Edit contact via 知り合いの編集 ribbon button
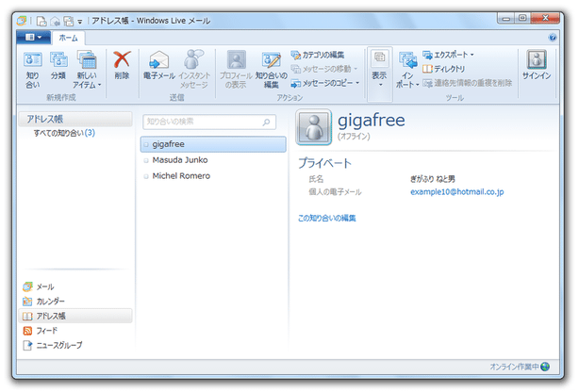579x392 pixels. (272, 70)
